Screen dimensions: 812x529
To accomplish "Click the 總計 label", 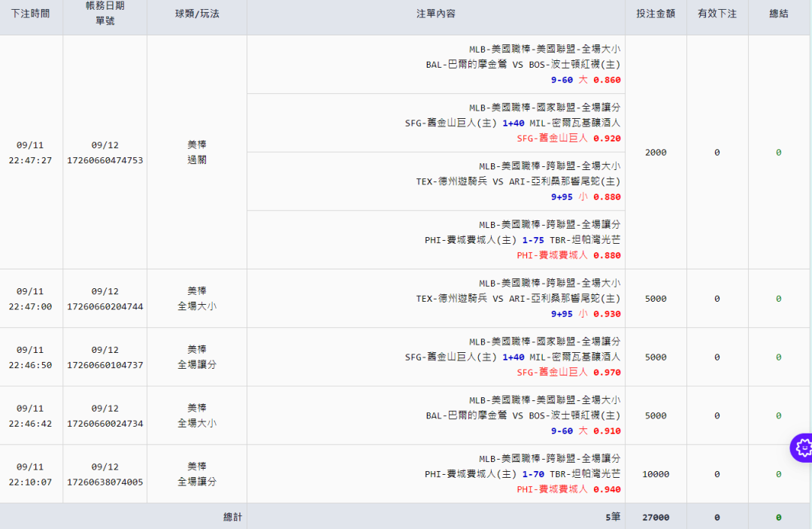I will click(232, 517).
